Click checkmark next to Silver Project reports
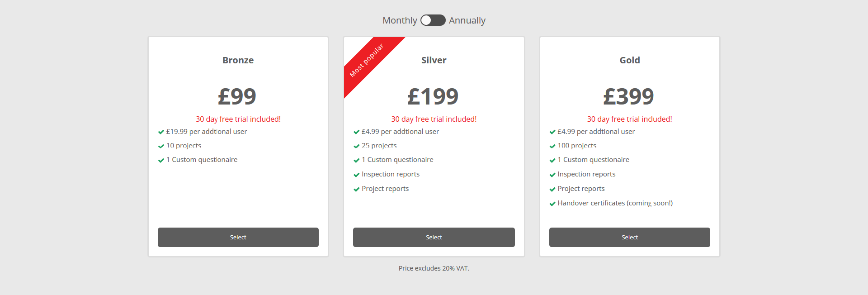 point(356,189)
